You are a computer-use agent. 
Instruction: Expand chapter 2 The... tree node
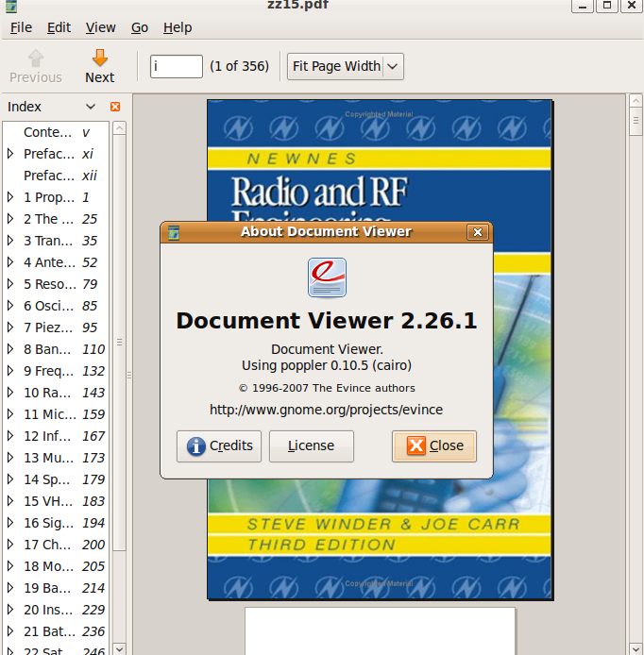click(x=11, y=219)
